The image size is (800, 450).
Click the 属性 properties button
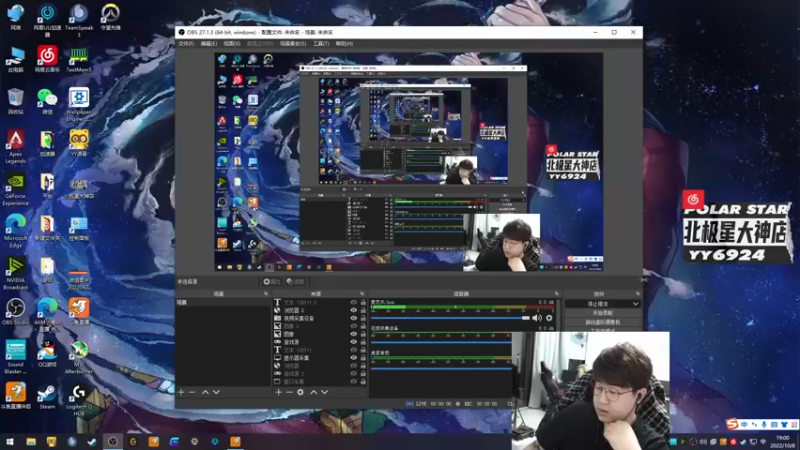pyautogui.click(x=272, y=282)
